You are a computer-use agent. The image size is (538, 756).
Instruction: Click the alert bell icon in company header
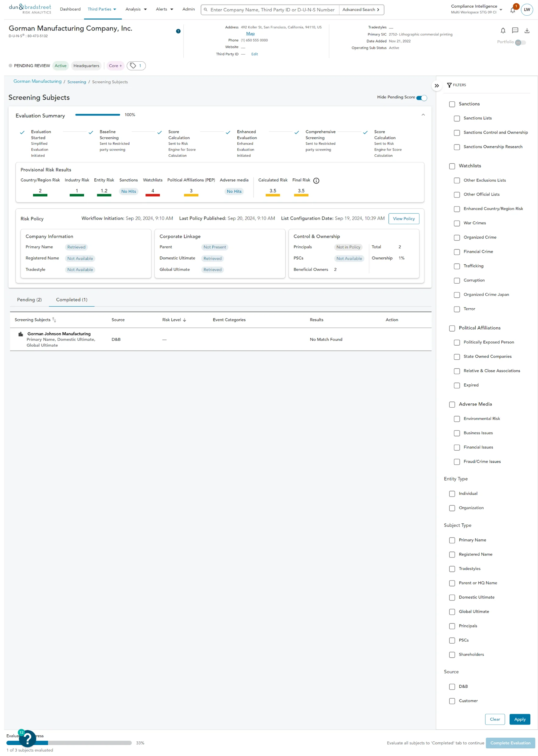click(503, 31)
